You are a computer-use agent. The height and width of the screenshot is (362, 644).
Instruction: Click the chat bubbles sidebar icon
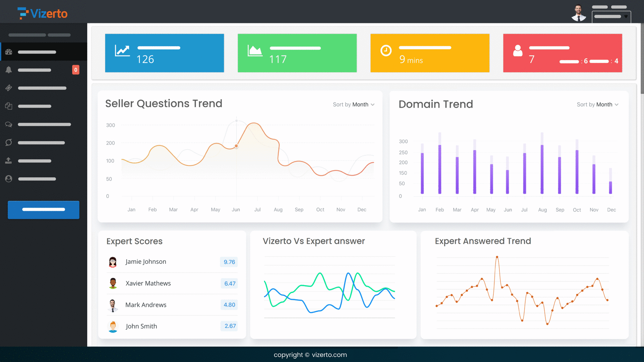(x=9, y=124)
